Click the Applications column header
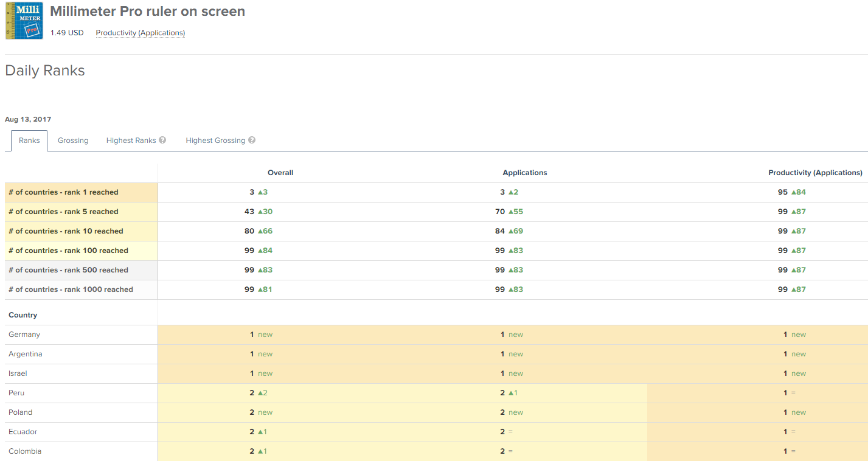The width and height of the screenshot is (868, 461). (525, 173)
